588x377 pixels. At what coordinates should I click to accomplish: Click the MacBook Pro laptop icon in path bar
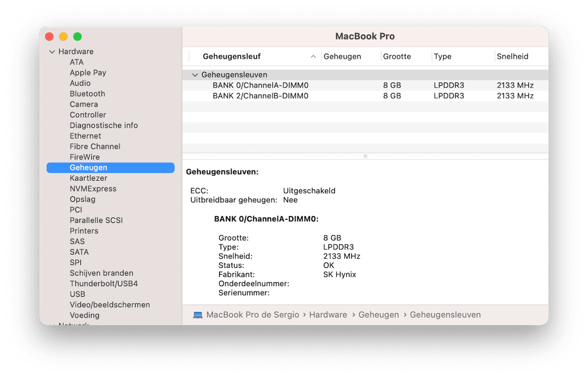click(x=197, y=315)
